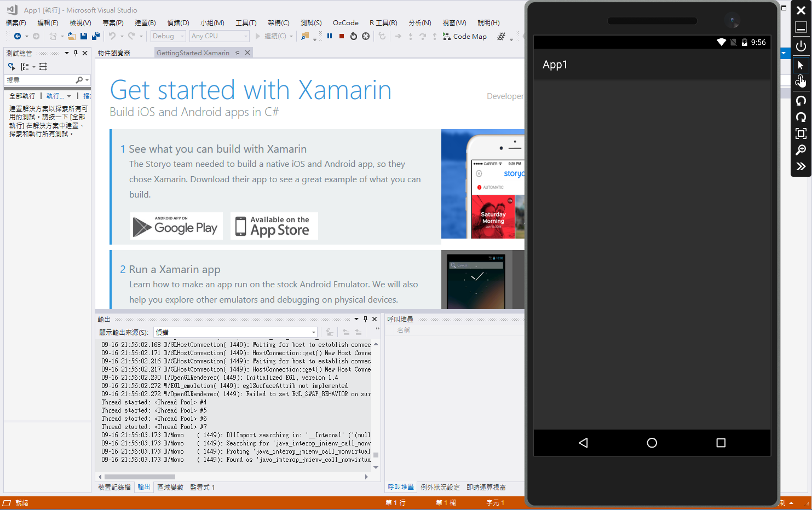Viewport: 812px width, 510px height.
Task: Power off the emulator via power icon
Action: coord(801,46)
